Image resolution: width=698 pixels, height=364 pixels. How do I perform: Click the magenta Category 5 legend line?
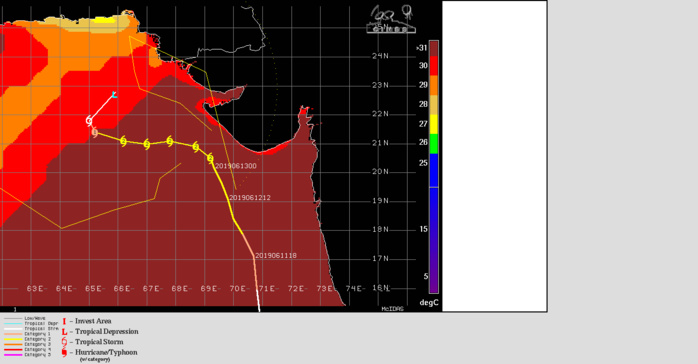tap(13, 355)
